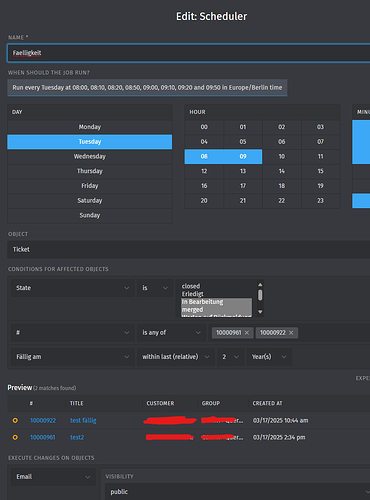Select 'In Bearbeitung' in state list

pyautogui.click(x=216, y=302)
